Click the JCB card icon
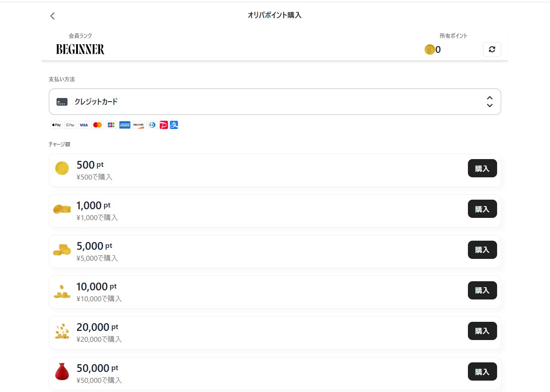550x392 pixels. [x=111, y=124]
